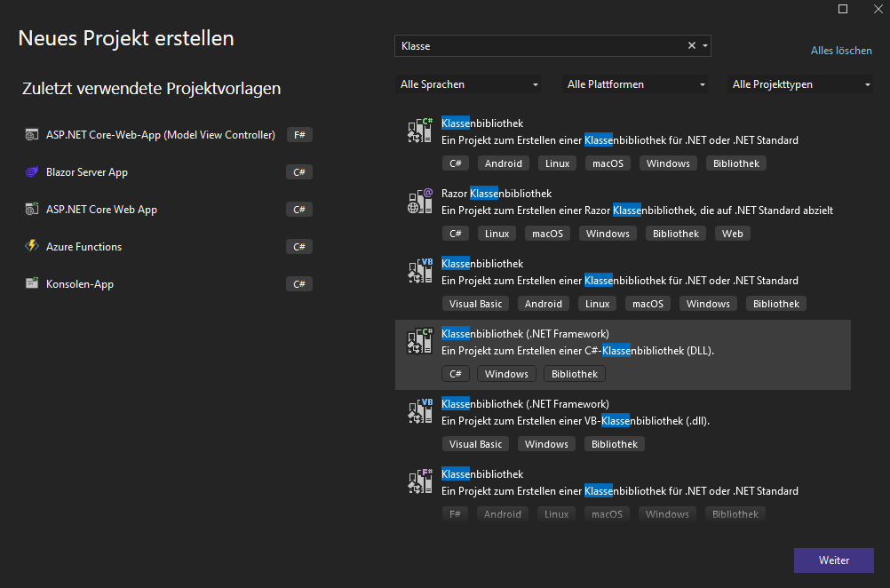Maximize the dialog window
890x588 pixels.
[x=843, y=9]
